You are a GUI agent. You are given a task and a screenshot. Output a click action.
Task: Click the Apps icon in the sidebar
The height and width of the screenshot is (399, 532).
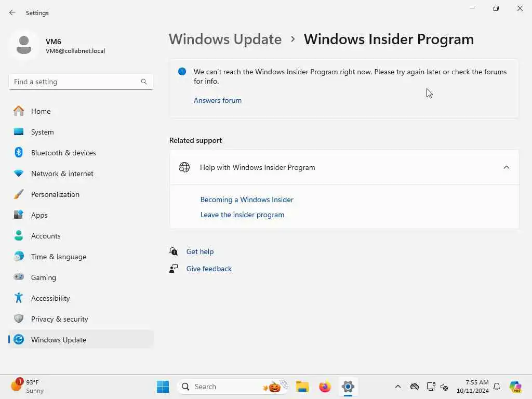(19, 215)
